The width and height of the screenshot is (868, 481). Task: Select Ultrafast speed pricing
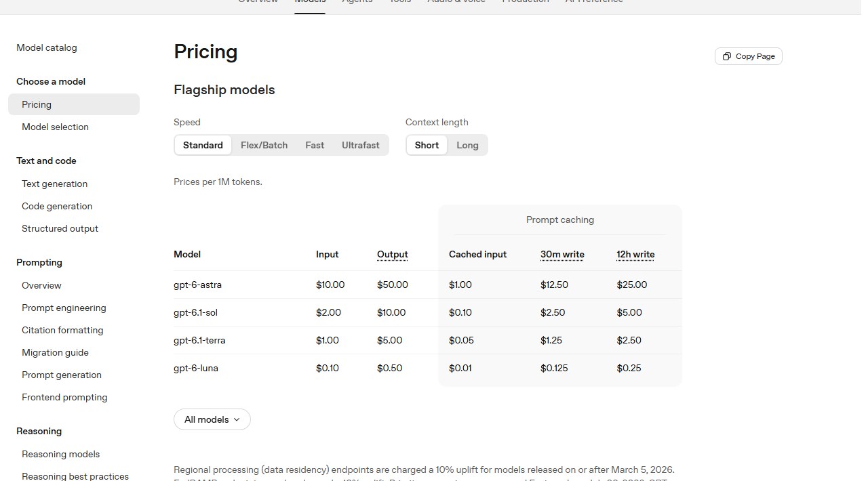coord(361,145)
